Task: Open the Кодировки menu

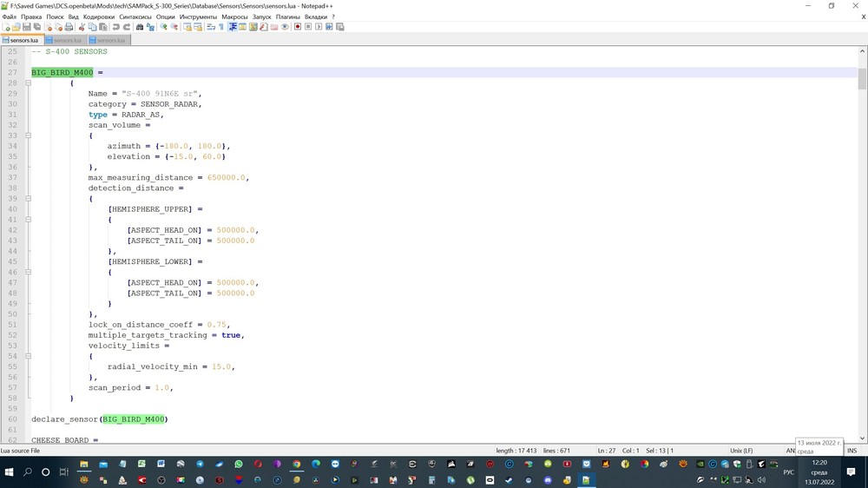Action: (x=99, y=16)
